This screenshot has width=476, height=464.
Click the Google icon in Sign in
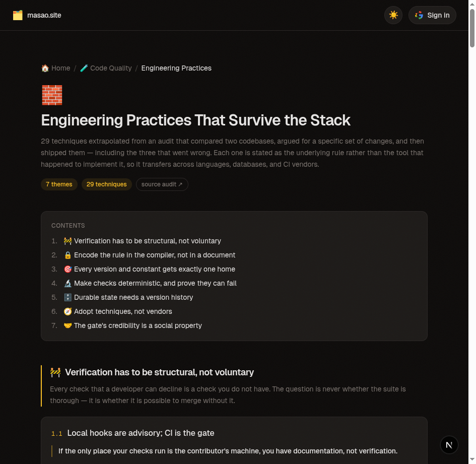(x=419, y=15)
